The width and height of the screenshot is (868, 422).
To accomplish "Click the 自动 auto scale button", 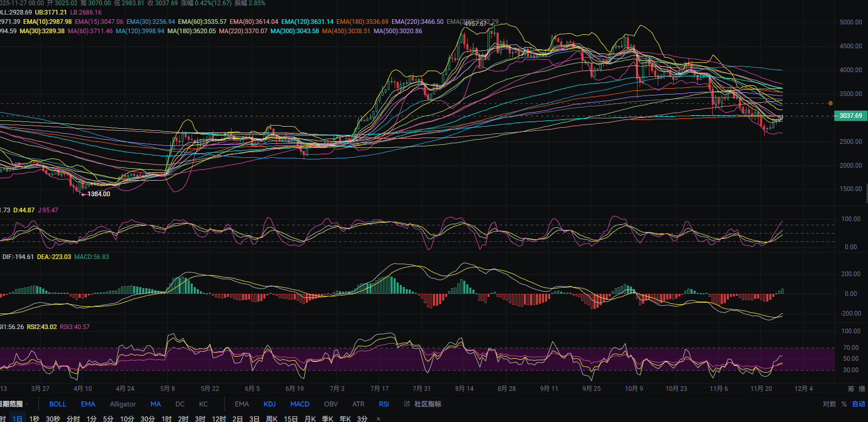I will (859, 404).
